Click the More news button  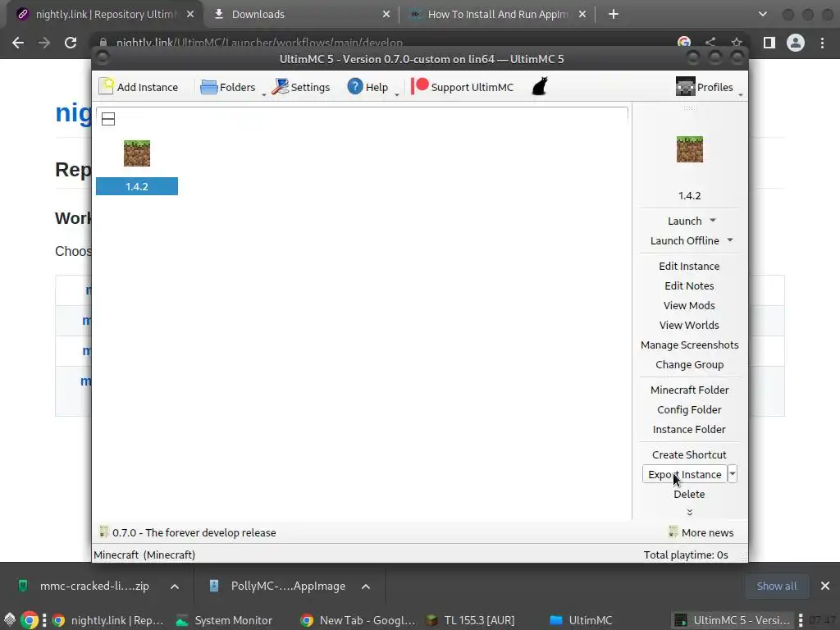701,532
